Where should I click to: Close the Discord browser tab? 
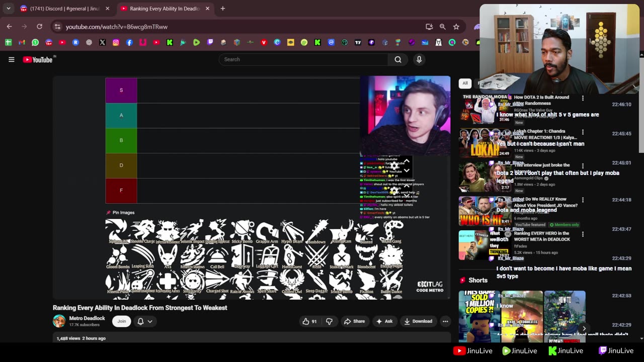click(107, 9)
